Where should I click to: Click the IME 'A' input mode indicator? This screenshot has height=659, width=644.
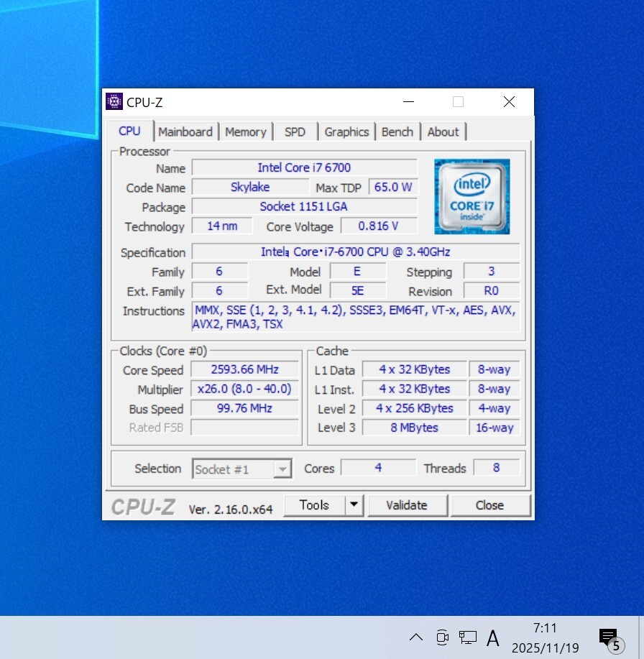(x=493, y=637)
